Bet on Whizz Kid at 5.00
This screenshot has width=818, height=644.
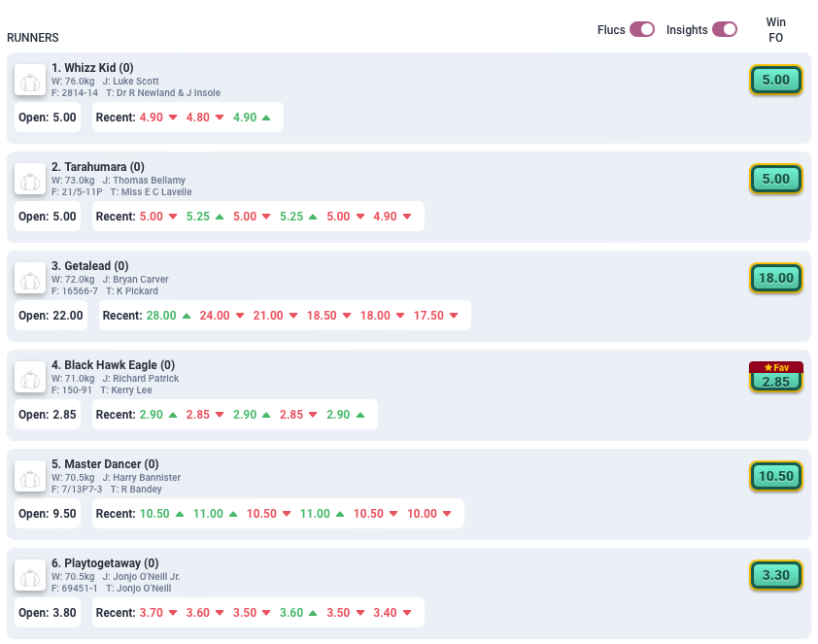pos(775,80)
